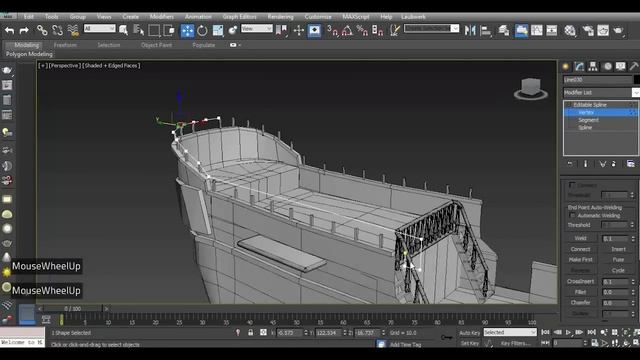The width and height of the screenshot is (640, 360).
Task: Toggle the Spinner Snap button
Action: pos(378,30)
